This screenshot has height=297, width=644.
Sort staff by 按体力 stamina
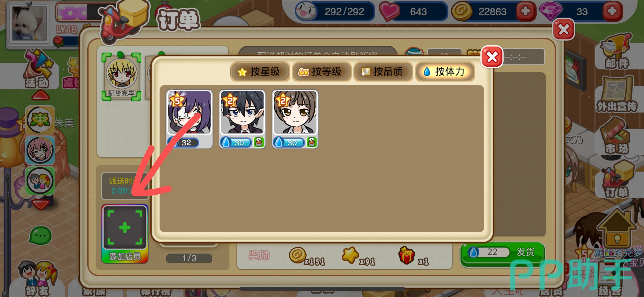pyautogui.click(x=445, y=72)
